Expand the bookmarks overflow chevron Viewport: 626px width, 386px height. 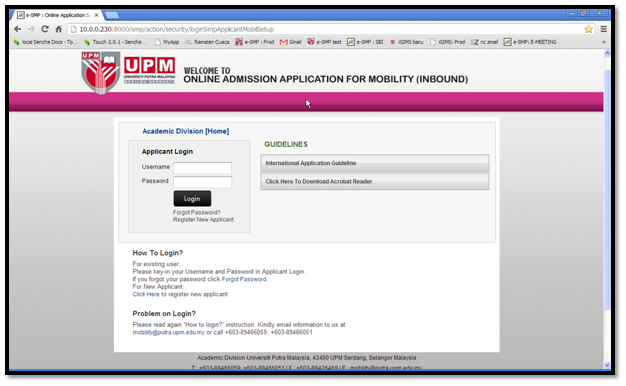[603, 42]
